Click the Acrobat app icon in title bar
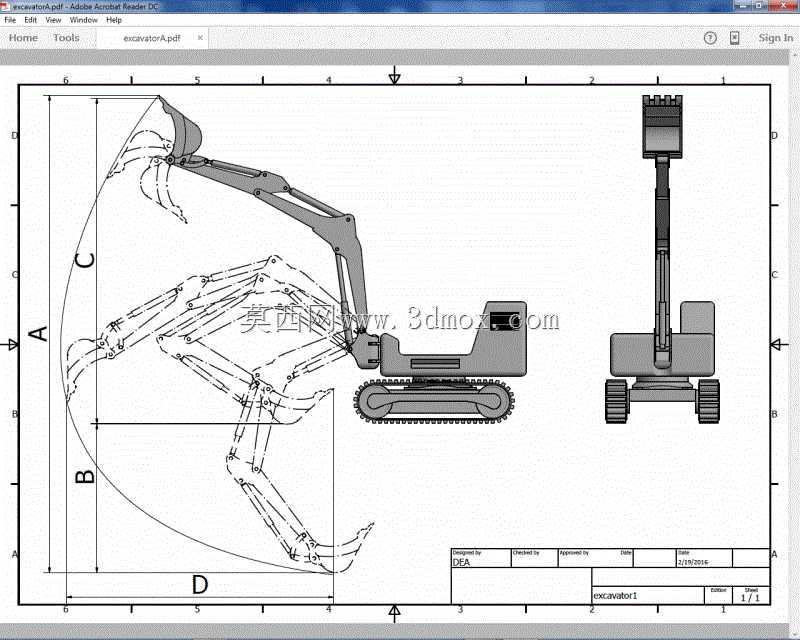 click(x=6, y=7)
